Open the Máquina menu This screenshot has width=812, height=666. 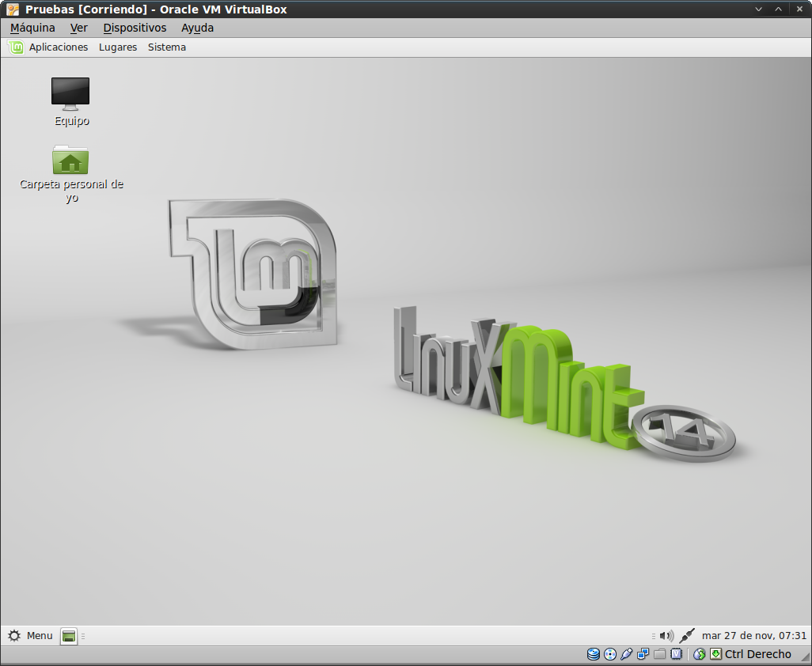pyautogui.click(x=32, y=28)
